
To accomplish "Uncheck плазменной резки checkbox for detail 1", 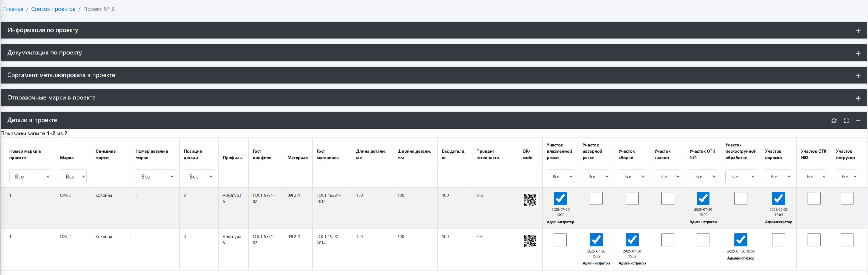I will [x=560, y=198].
